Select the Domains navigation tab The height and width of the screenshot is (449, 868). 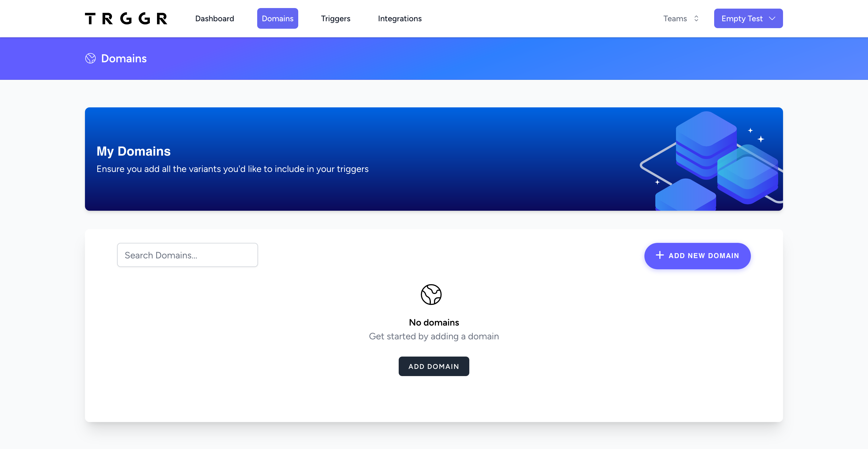(277, 18)
